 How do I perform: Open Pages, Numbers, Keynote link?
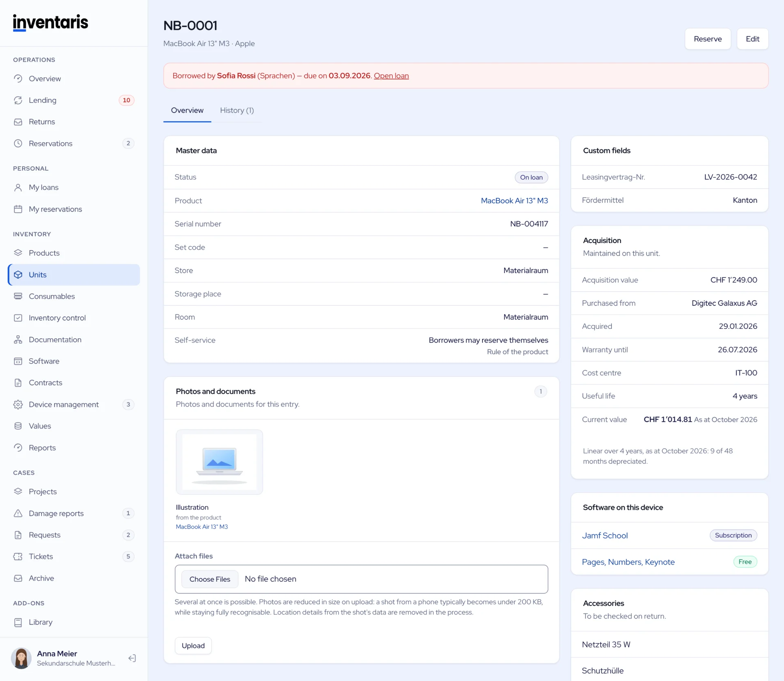pos(628,562)
